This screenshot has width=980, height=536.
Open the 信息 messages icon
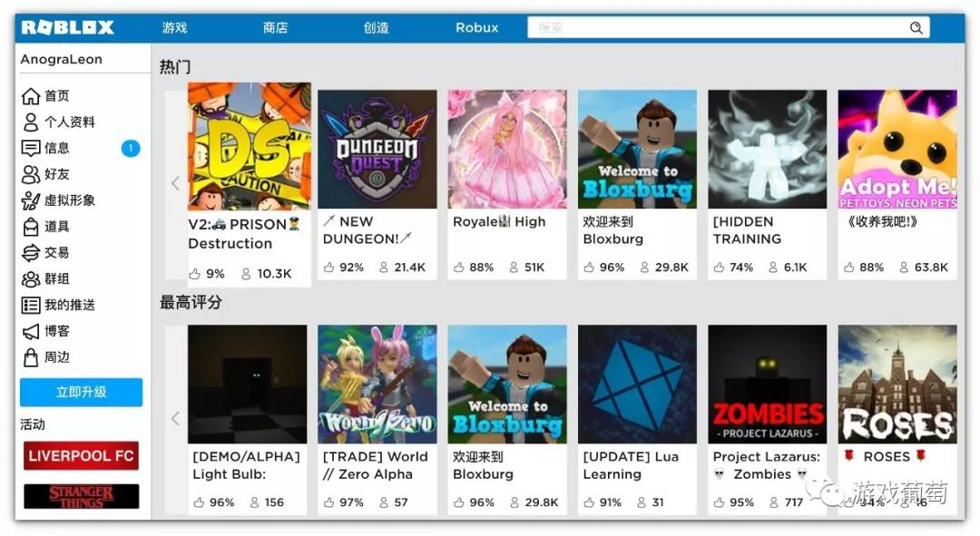point(31,148)
